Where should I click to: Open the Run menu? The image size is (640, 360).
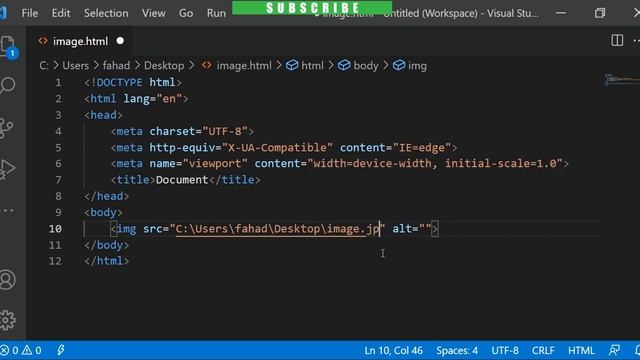216,13
